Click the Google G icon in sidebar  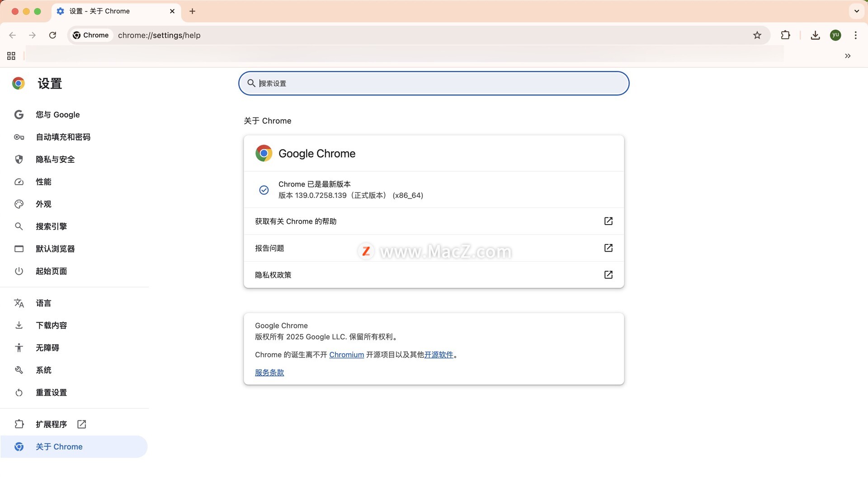pos(19,115)
